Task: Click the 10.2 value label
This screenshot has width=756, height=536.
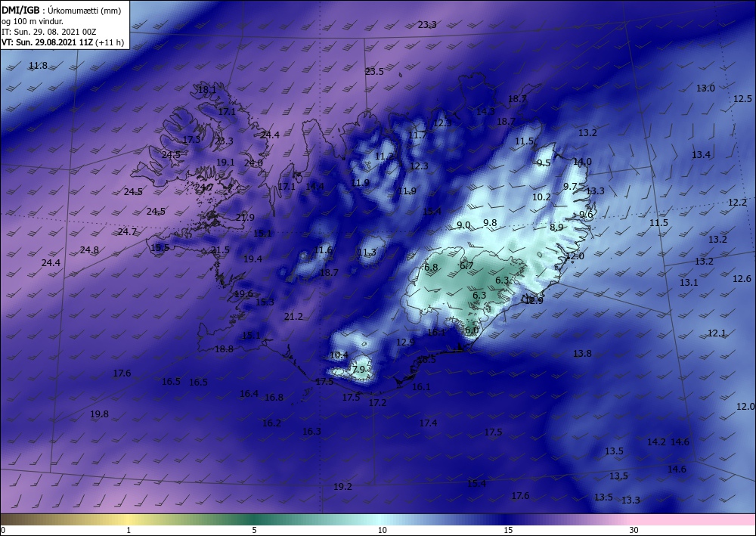Action: coord(541,197)
